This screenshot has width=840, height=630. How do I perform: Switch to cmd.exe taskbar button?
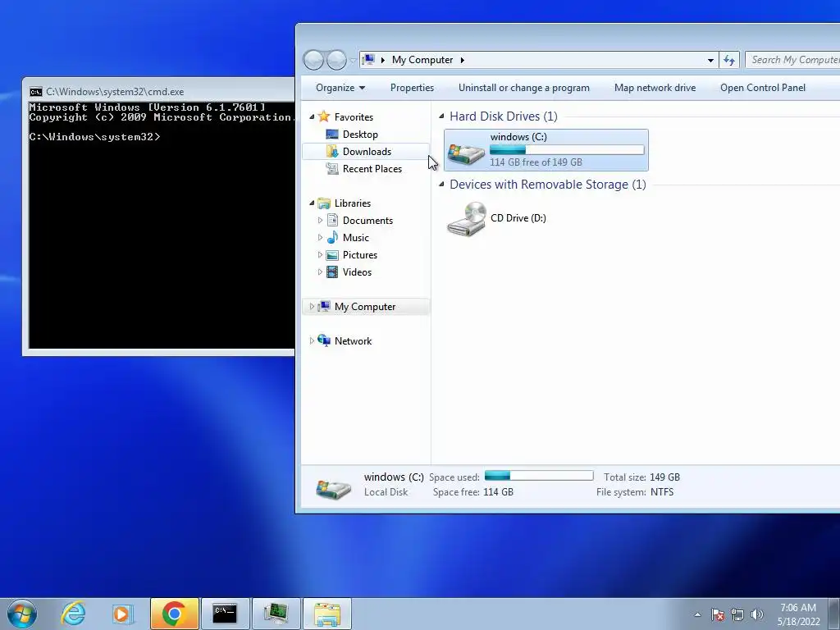(225, 614)
